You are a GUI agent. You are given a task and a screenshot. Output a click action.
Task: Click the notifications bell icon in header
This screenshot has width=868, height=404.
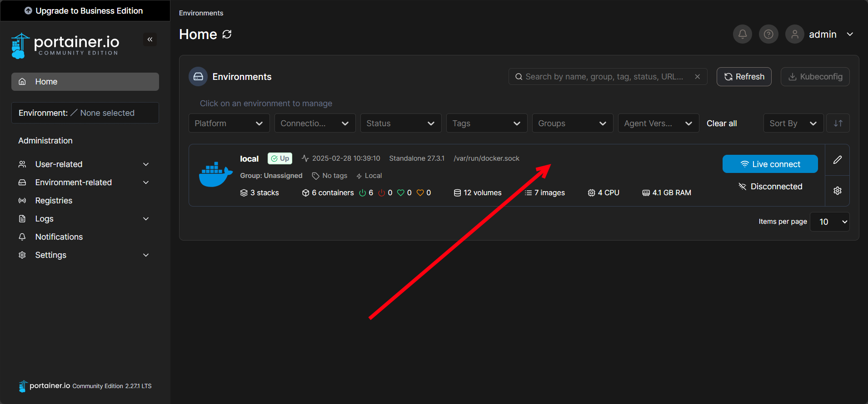tap(743, 34)
